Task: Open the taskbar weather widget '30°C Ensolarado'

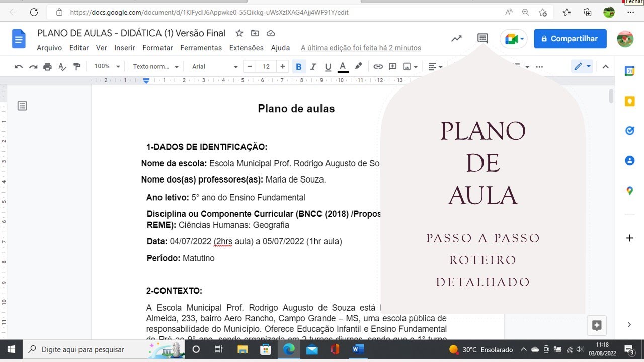Action: [481, 349]
